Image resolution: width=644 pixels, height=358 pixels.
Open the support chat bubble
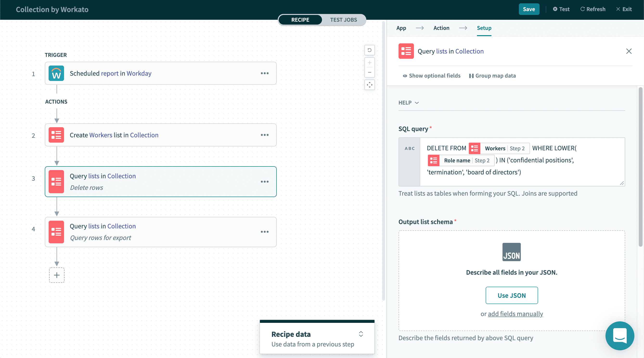coord(619,336)
